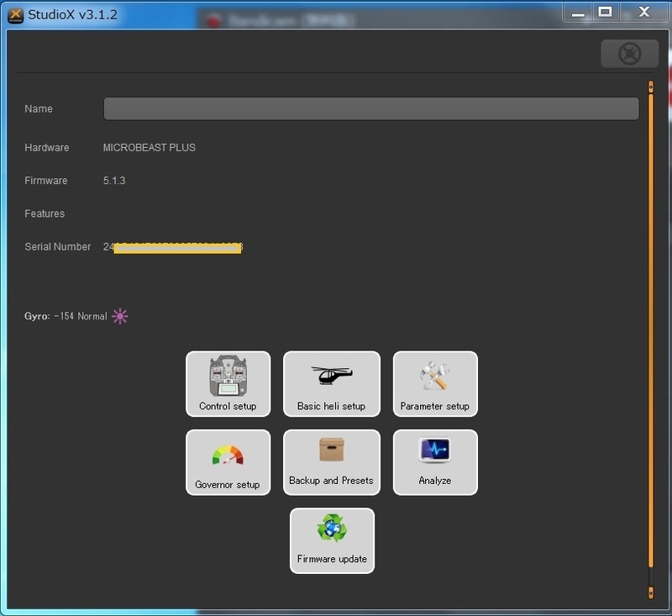Close the StudioX window
This screenshot has height=616, width=672.
point(644,12)
